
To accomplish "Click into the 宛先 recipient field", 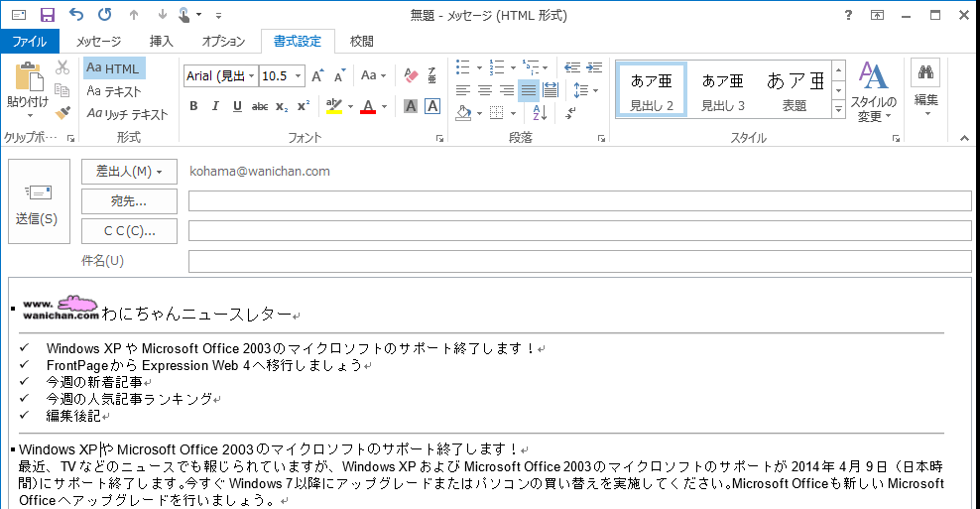I will pyautogui.click(x=579, y=201).
